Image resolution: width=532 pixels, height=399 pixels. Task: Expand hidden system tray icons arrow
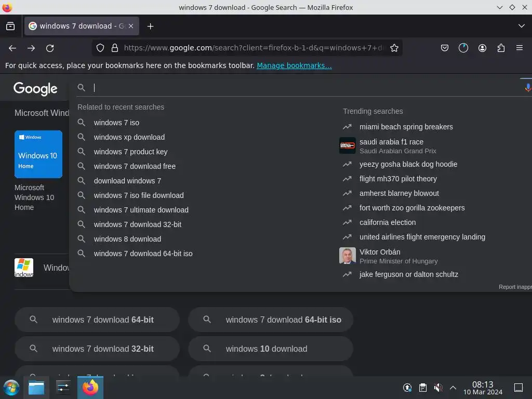click(453, 388)
